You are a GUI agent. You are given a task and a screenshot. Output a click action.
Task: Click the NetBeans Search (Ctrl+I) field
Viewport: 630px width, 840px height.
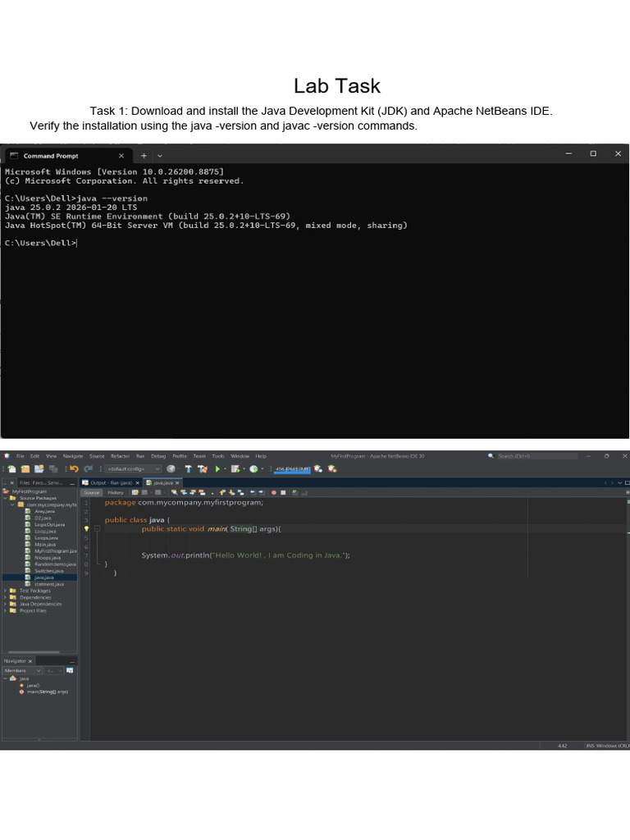tap(537, 456)
